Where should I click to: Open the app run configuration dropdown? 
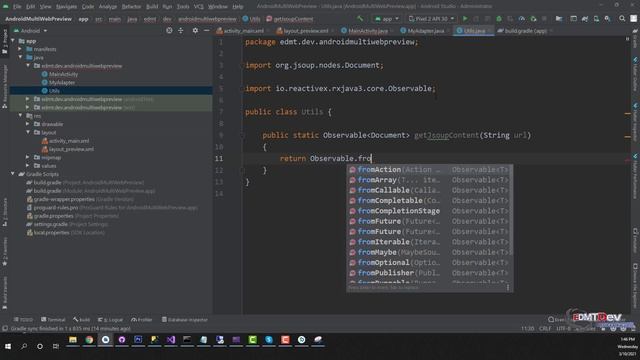387,19
